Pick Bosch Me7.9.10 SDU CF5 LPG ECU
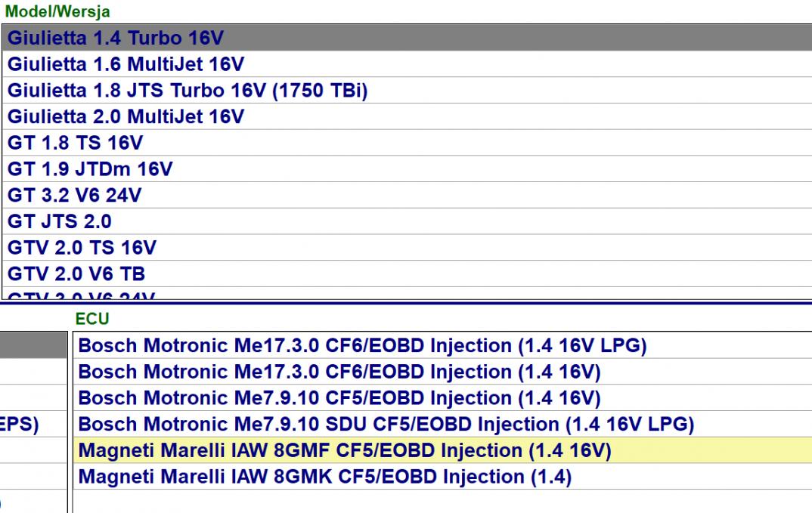Image resolution: width=812 pixels, height=513 pixels. pyautogui.click(x=386, y=425)
